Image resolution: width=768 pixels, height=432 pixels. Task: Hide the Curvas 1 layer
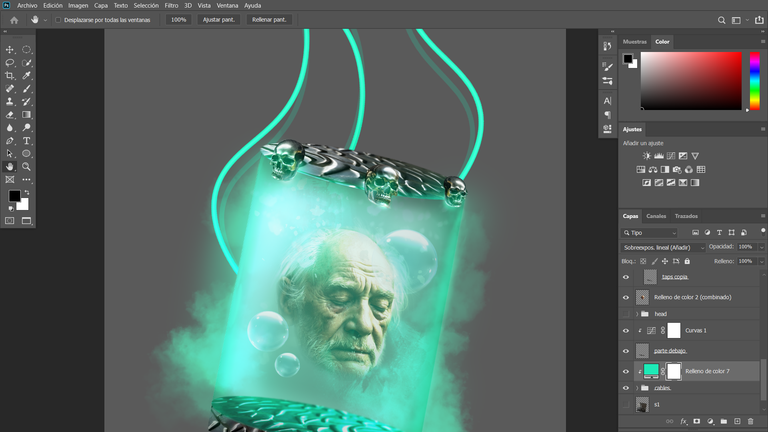(x=626, y=331)
